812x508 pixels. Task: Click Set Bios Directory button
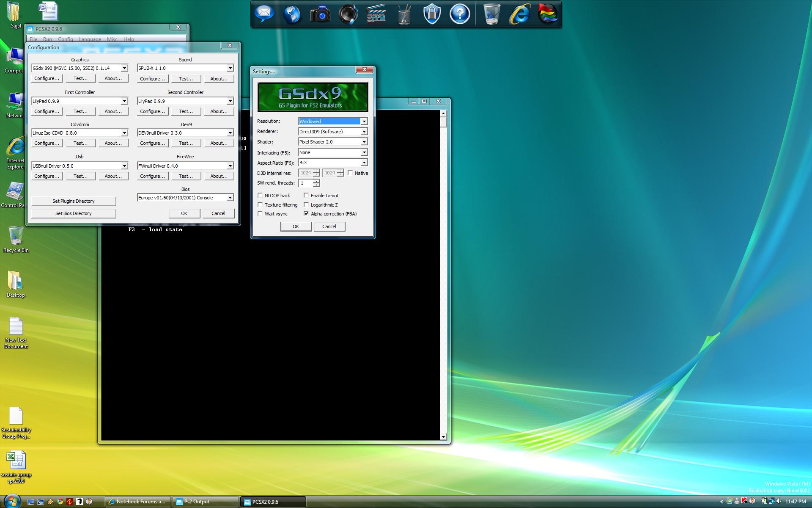(x=74, y=213)
